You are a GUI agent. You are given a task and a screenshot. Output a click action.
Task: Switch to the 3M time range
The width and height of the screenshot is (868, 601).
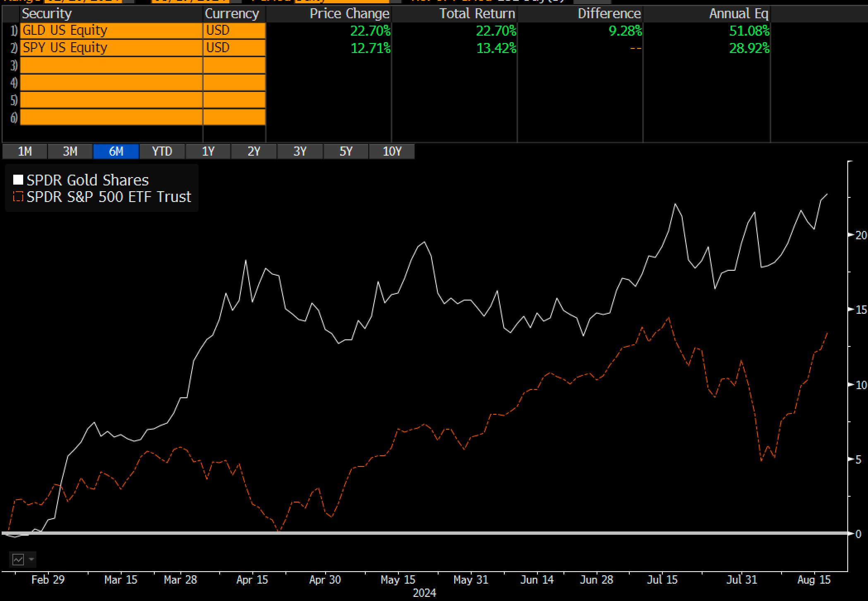pyautogui.click(x=70, y=151)
